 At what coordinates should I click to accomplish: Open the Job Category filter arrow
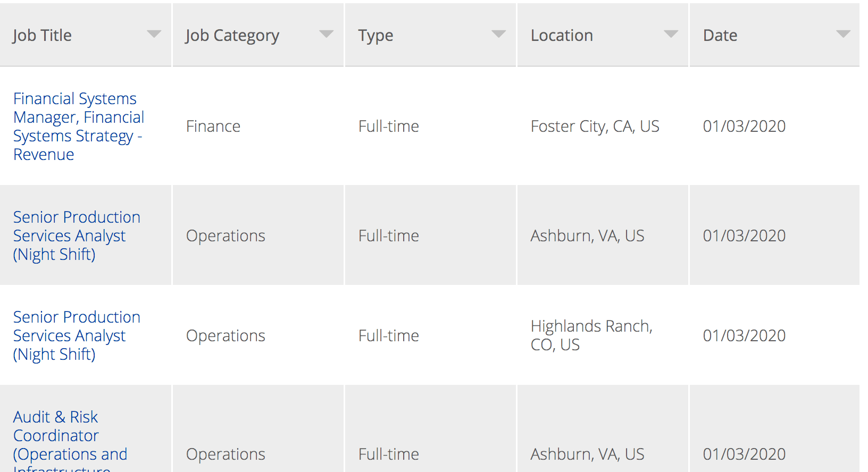[x=326, y=35]
